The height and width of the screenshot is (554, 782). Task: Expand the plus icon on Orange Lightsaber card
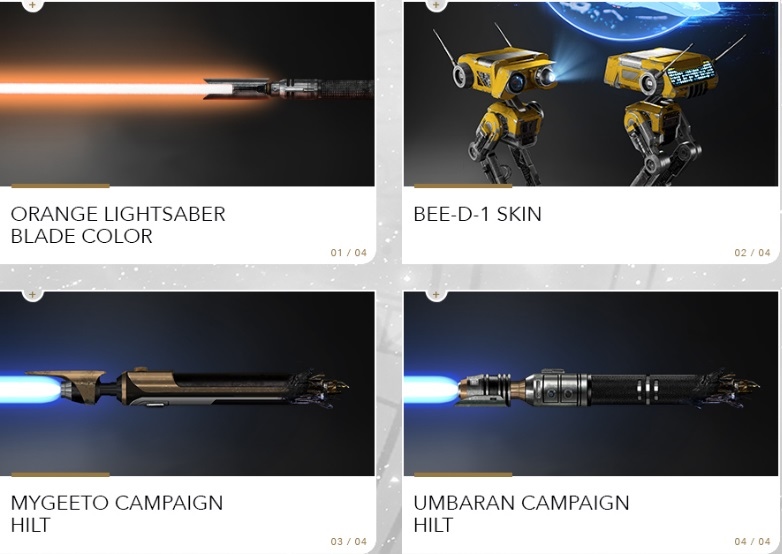pos(32,5)
